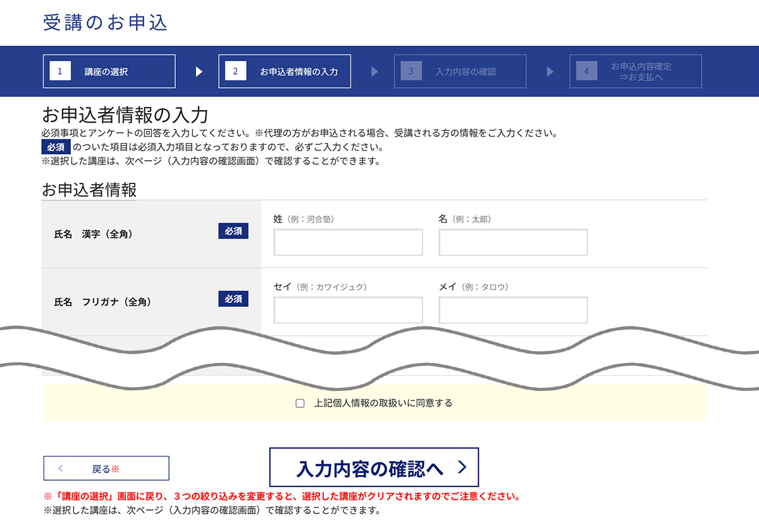Viewport: 759px width, 532px height.
Task: Select the 入力内容の確認 step tab
Action: pyautogui.click(x=460, y=71)
